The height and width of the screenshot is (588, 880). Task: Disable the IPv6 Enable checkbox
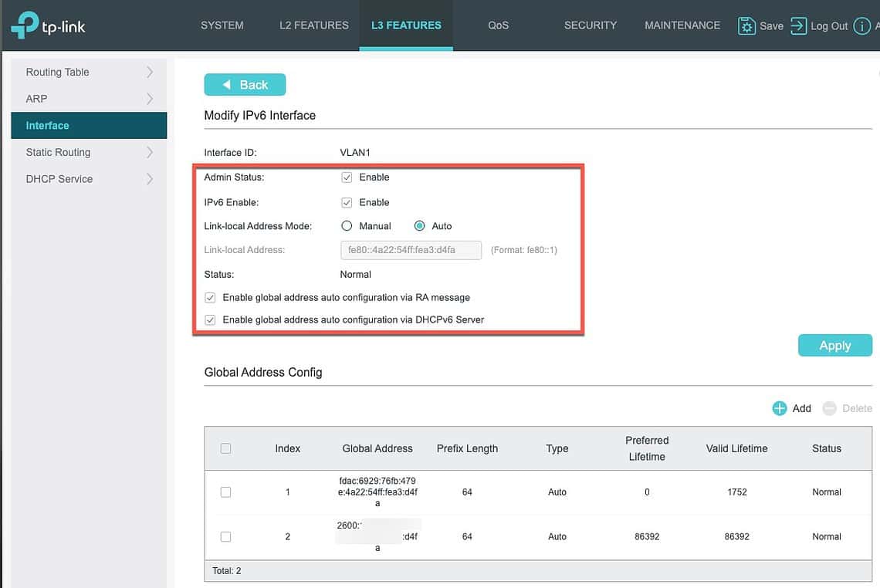coord(347,202)
